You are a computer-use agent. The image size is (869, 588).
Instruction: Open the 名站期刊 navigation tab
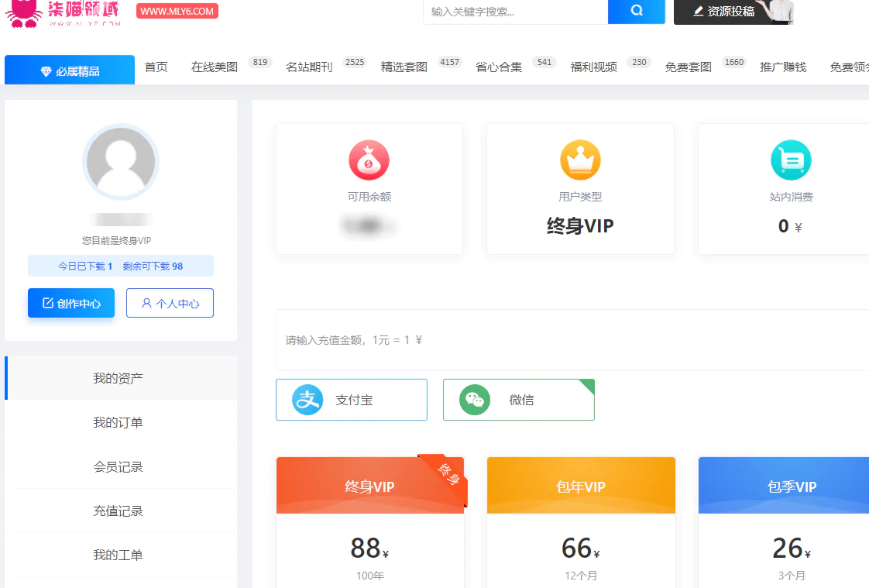click(309, 67)
